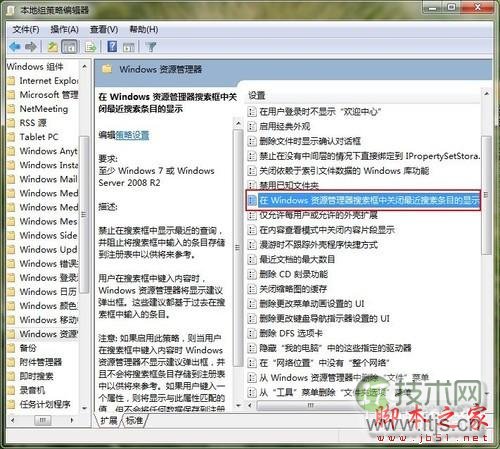Image resolution: width=500 pixels, height=449 pixels.
Task: Click the policy icon beside 启用经典外观
Action: click(x=252, y=126)
